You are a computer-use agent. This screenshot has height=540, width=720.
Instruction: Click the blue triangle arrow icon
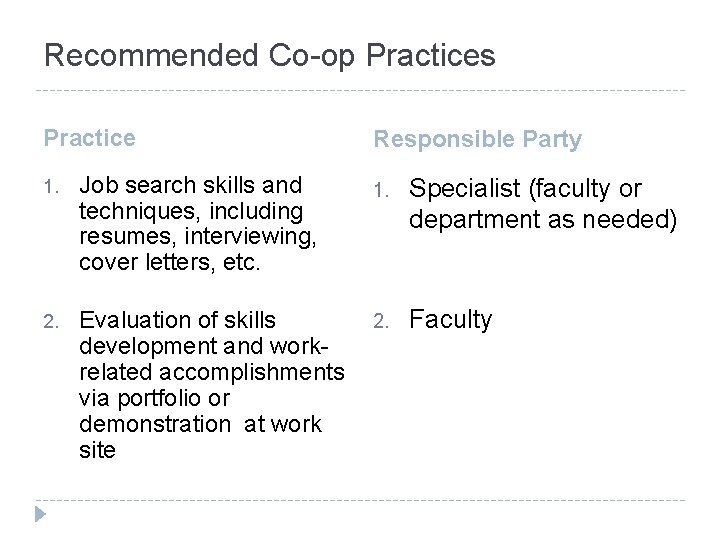pos(40,514)
